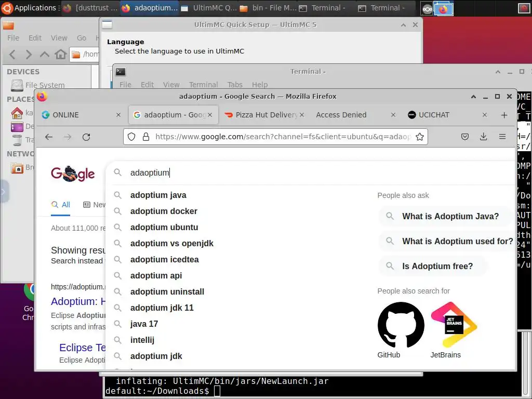Select suggestion adoptium ubuntu
Screen dimensions: 532x399
pyautogui.click(x=164, y=228)
